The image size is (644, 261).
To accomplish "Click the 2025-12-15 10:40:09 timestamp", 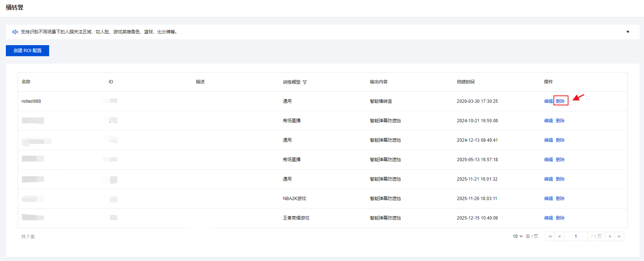I will point(477,218).
